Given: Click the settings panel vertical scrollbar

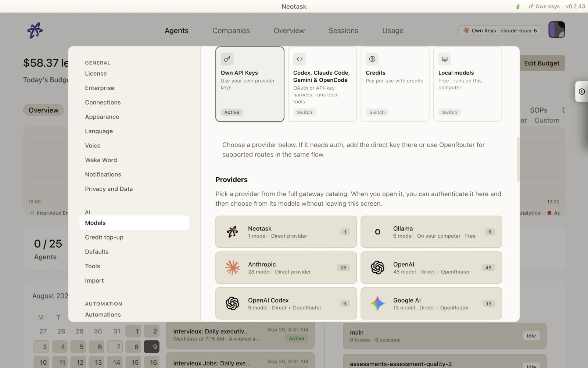Looking at the screenshot, I should click(x=518, y=160).
